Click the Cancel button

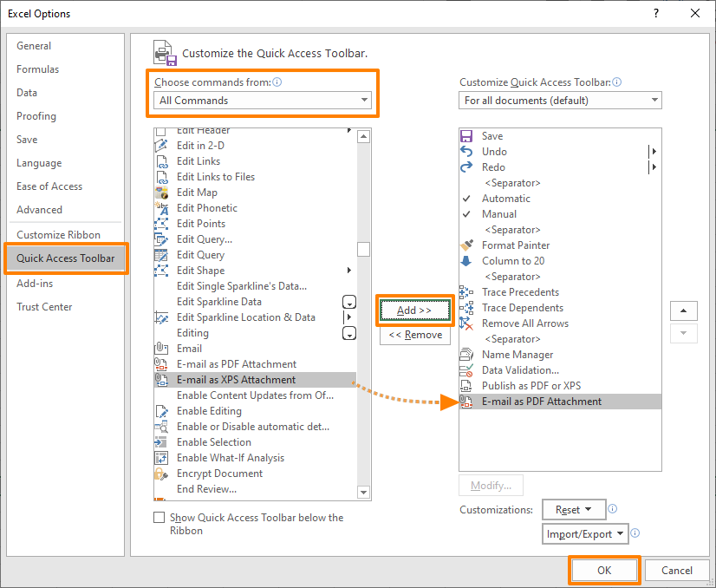point(677,570)
